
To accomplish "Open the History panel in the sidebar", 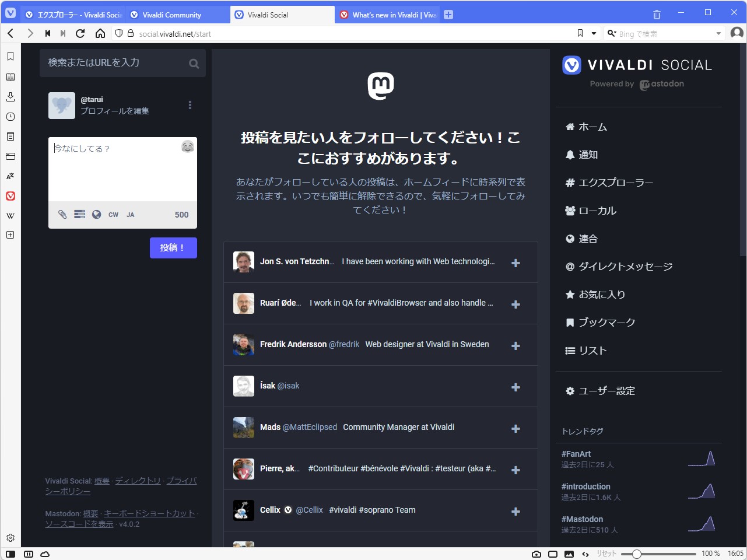I will (9, 116).
